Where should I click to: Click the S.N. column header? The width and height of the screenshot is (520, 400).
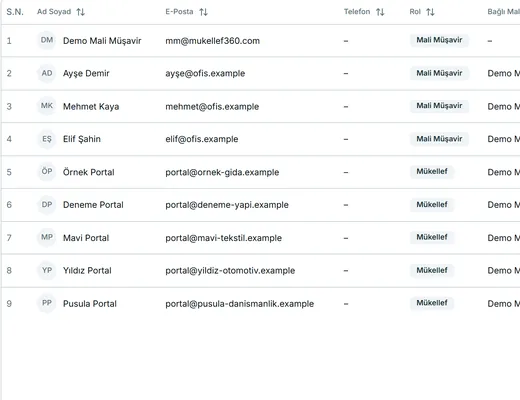pyautogui.click(x=15, y=12)
